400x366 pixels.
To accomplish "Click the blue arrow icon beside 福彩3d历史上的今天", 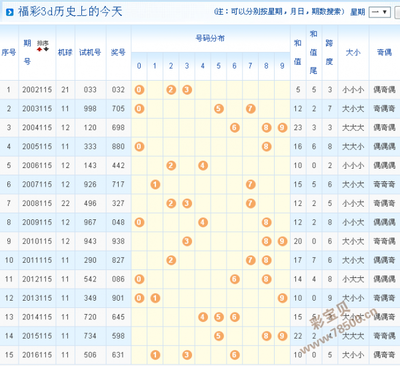I will 10,12.
